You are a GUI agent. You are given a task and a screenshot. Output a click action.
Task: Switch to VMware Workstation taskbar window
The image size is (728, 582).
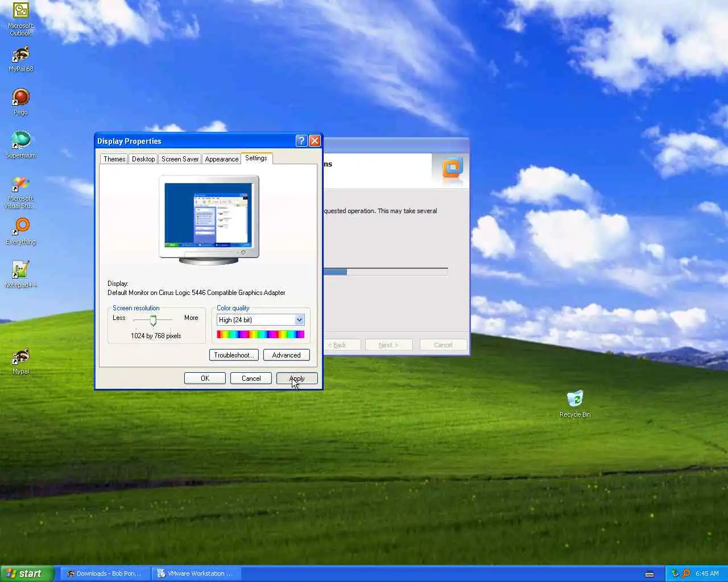196,573
